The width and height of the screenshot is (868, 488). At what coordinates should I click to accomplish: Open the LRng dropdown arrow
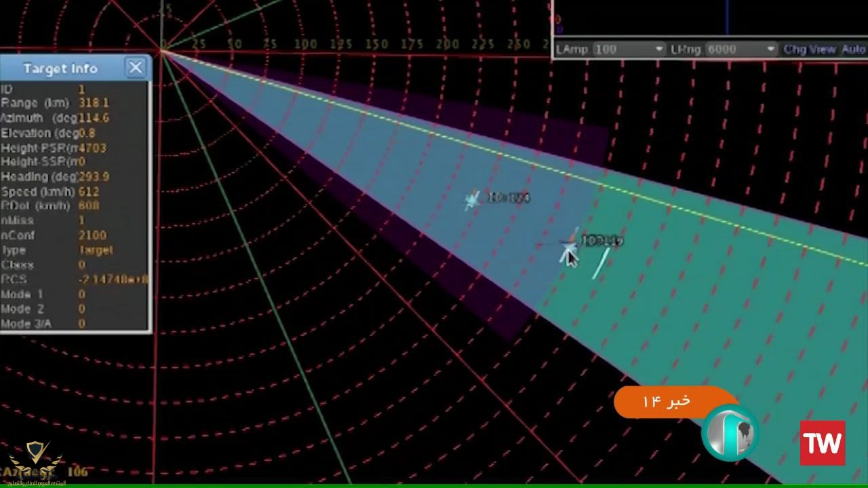coord(770,49)
